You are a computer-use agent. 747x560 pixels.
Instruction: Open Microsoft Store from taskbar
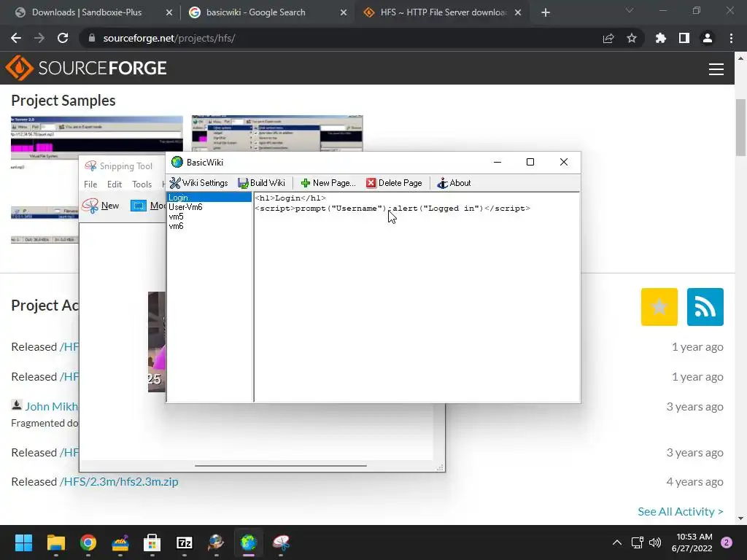tap(152, 542)
